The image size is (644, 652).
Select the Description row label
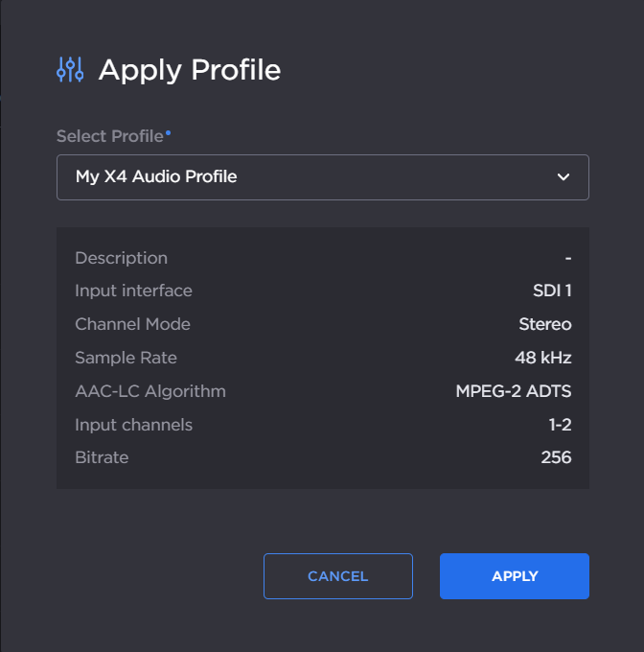point(121,258)
